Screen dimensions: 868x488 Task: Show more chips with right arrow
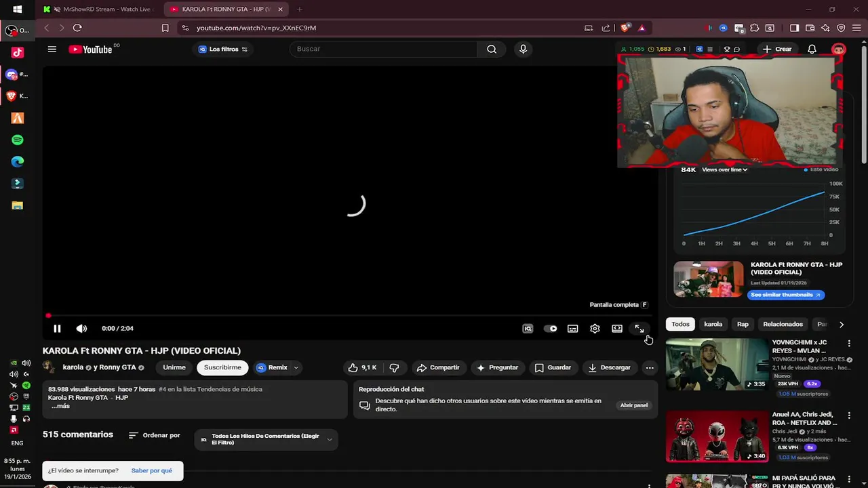click(842, 325)
